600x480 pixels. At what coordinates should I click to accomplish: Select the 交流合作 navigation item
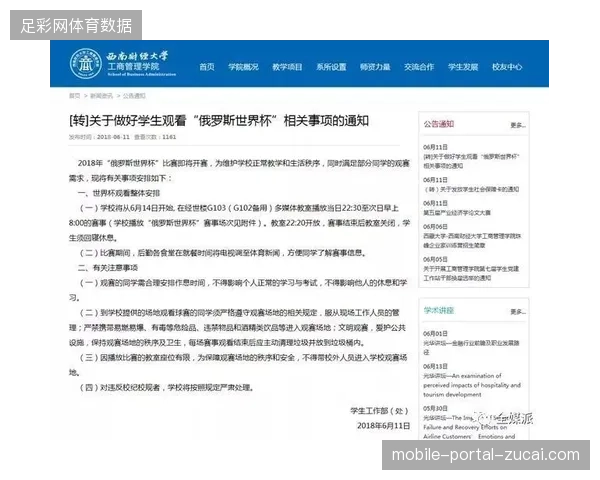(x=419, y=67)
